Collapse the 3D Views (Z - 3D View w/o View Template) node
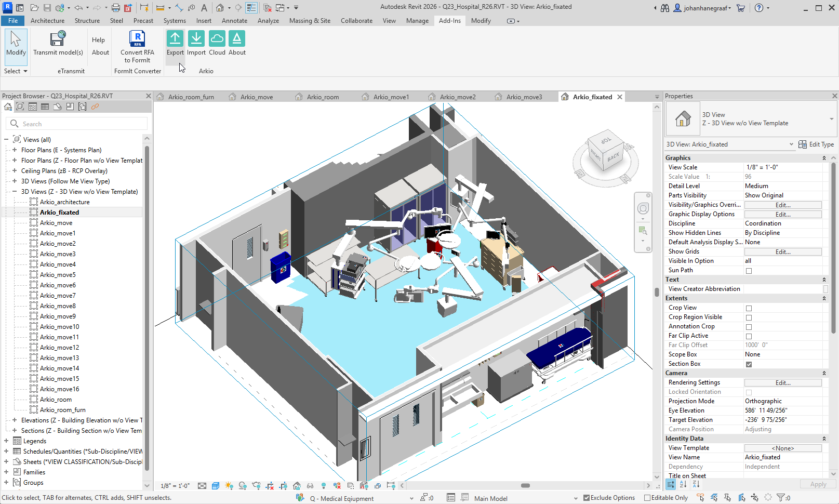This screenshot has height=504, width=839. (15, 191)
